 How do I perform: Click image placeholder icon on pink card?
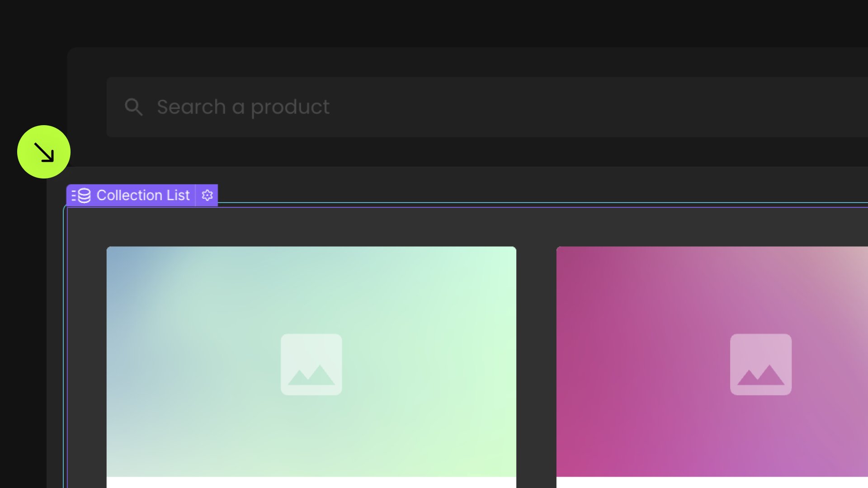tap(761, 364)
